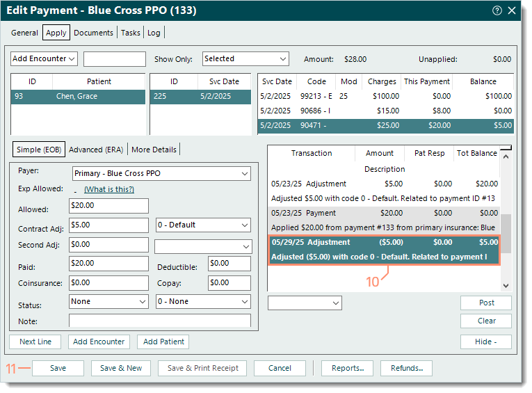The image size is (532, 393).
Task: Click the Clear button
Action: click(486, 321)
